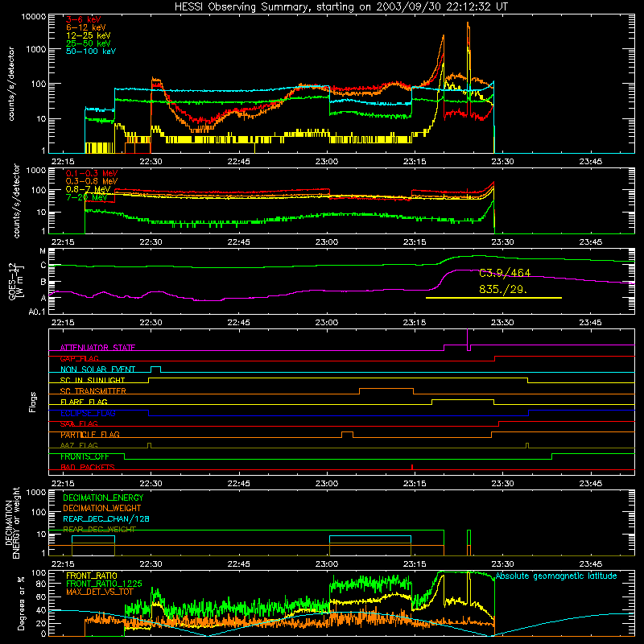Click the 0.8-7 MeV legend label
644x644 pixels.
(88, 189)
